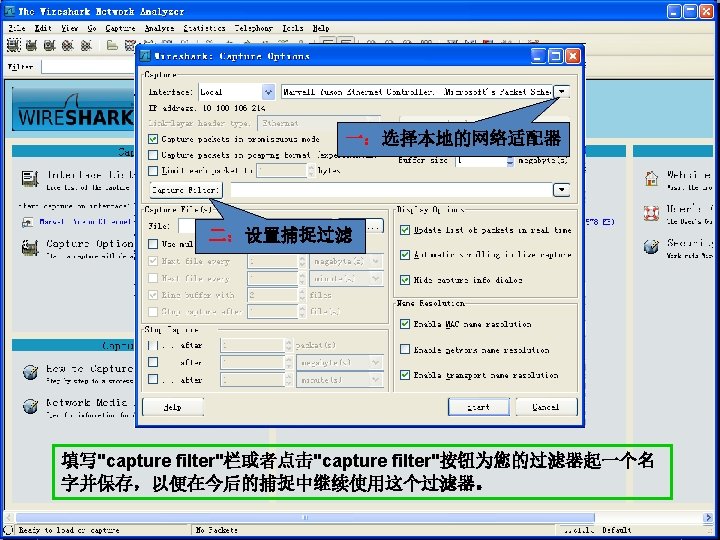Open the Statistics menu

pos(204,28)
